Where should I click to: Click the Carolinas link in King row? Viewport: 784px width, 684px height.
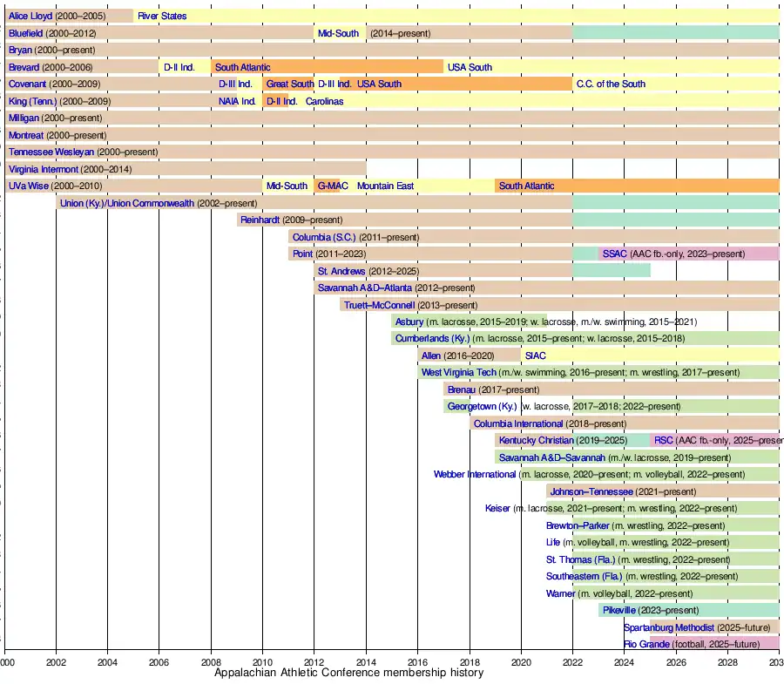324,101
